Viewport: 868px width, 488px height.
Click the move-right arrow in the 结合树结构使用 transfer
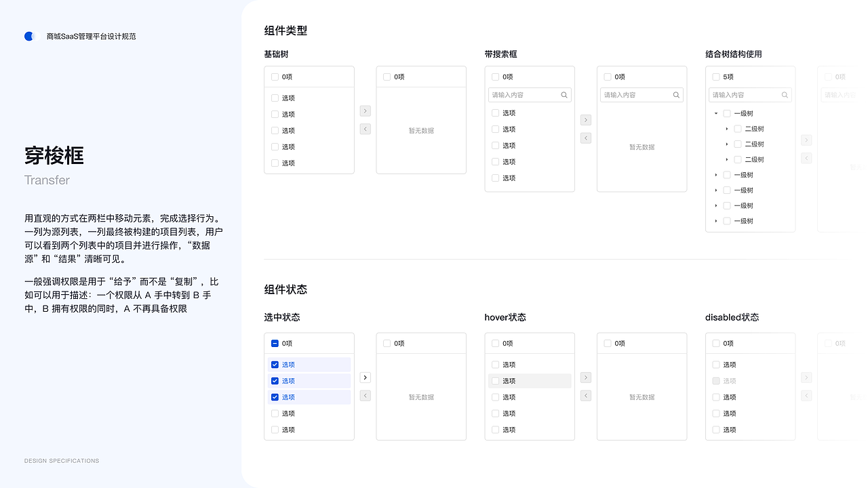coord(806,140)
